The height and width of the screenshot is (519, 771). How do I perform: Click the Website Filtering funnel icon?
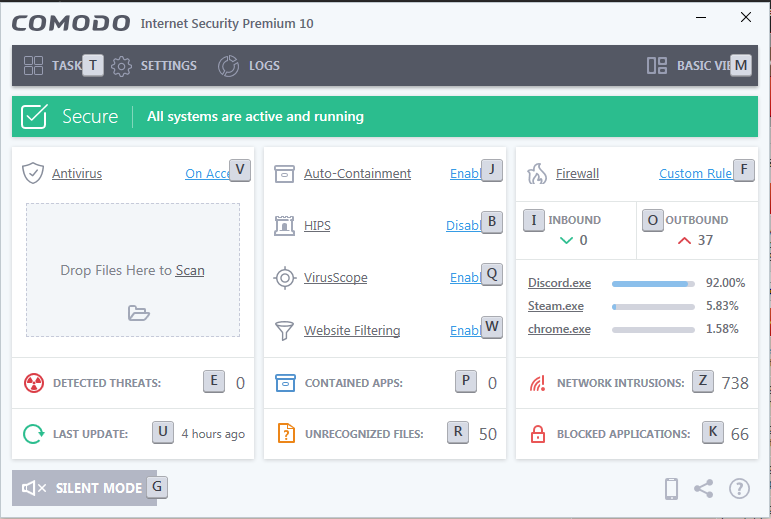(284, 331)
